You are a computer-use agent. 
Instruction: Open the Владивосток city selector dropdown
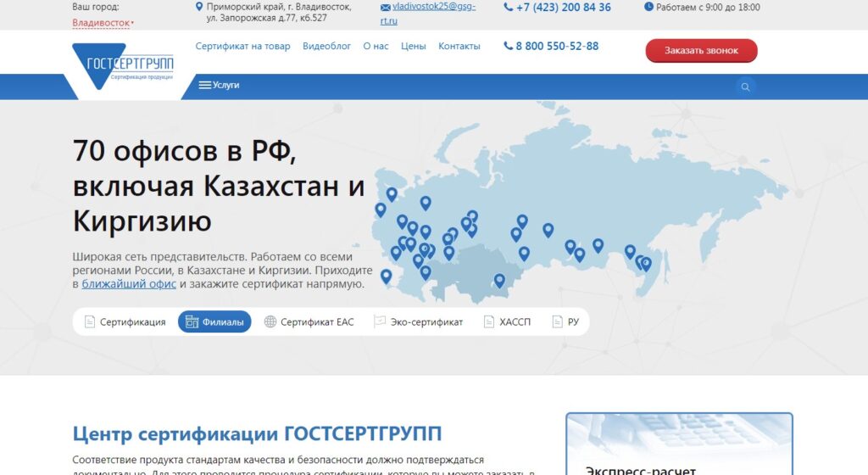click(103, 23)
